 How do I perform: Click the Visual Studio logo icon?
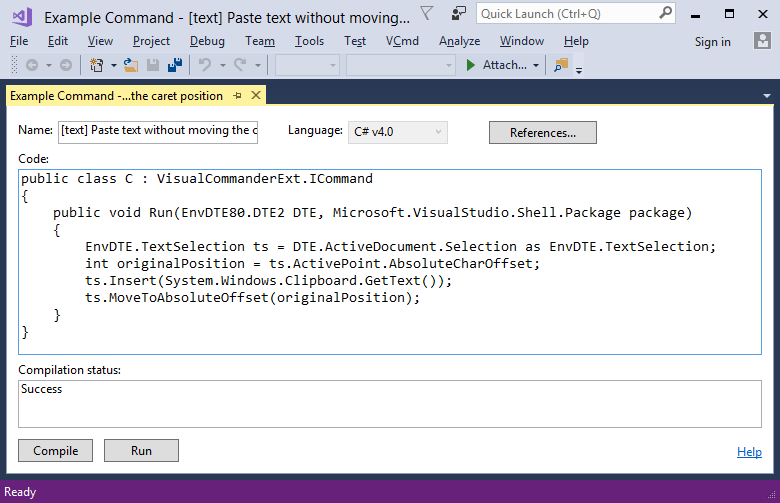(x=21, y=17)
